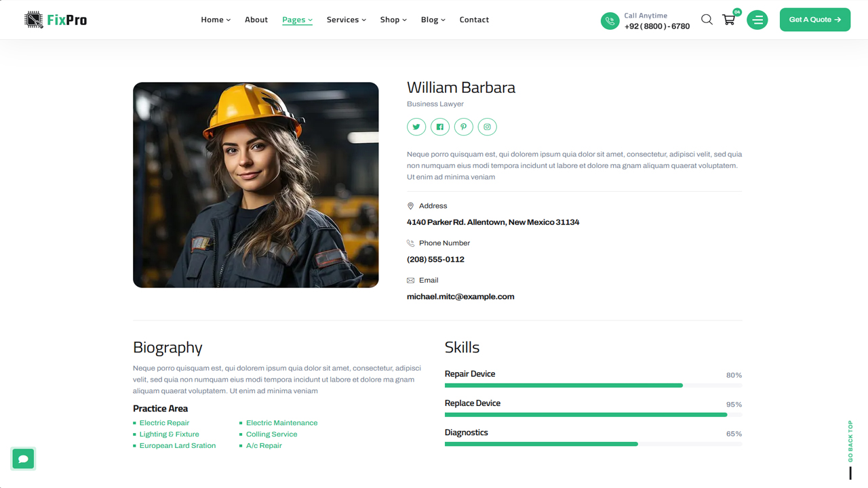Click the green phone call icon
The height and width of the screenshot is (488, 868).
coord(610,21)
